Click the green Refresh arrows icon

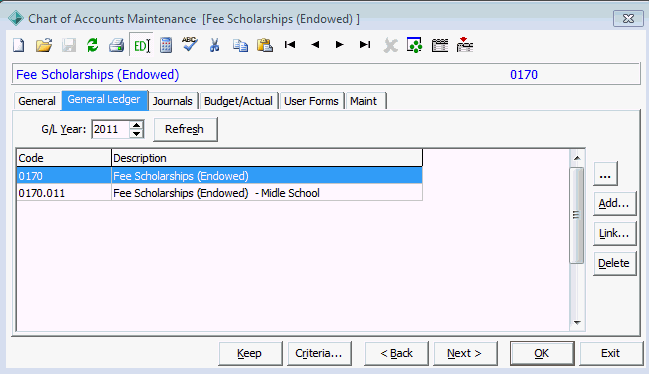click(92, 45)
